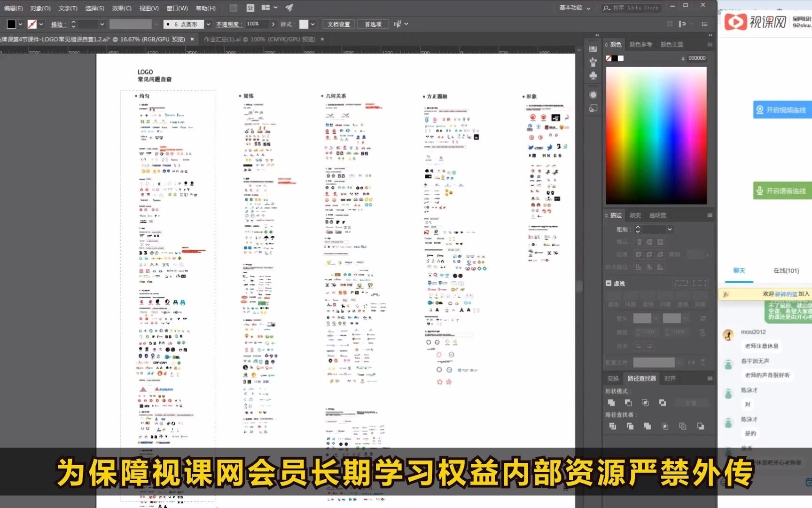
Task: Click the Divide pathfinder icon
Action: click(x=613, y=426)
